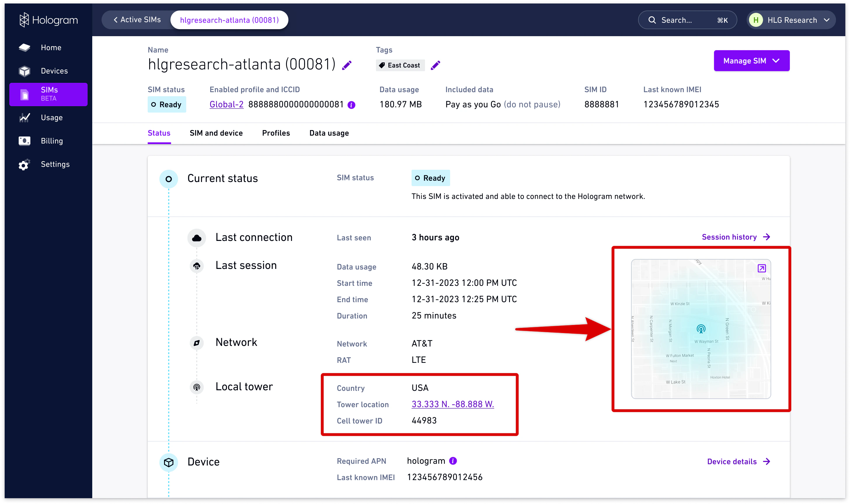The height and width of the screenshot is (504, 850).
Task: Open the HLG Research account dropdown
Action: tap(791, 20)
